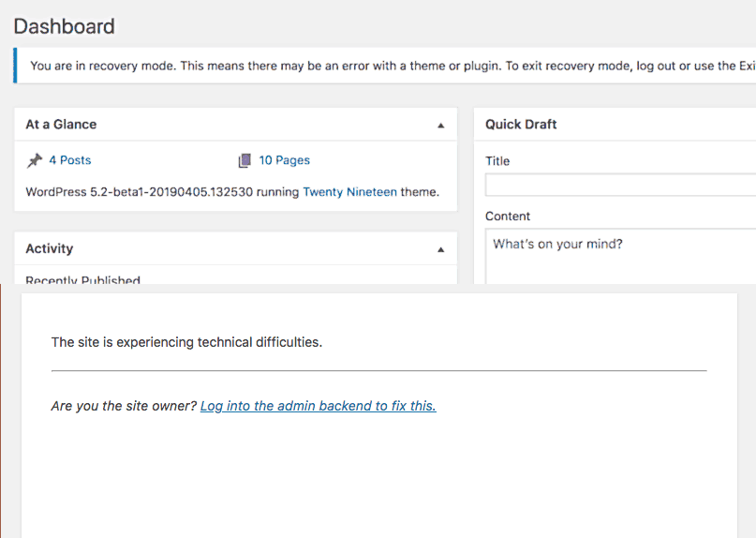
Task: Click the At a Glance panel heading
Action: click(61, 125)
